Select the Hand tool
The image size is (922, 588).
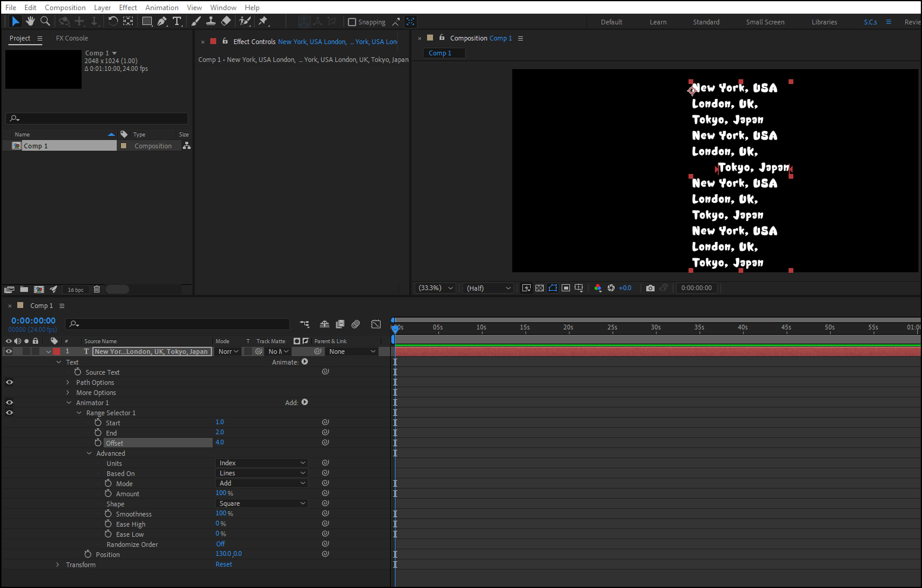pos(30,21)
